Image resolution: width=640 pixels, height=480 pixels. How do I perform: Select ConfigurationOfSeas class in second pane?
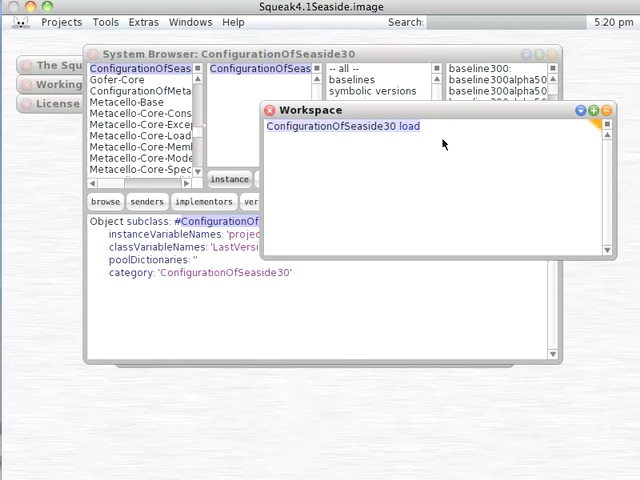260,69
